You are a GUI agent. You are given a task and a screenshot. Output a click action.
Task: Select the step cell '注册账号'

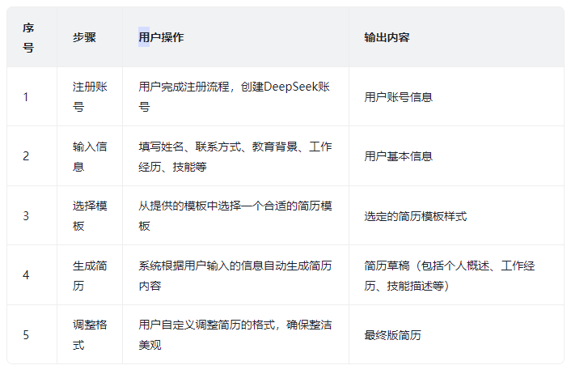[x=90, y=97]
